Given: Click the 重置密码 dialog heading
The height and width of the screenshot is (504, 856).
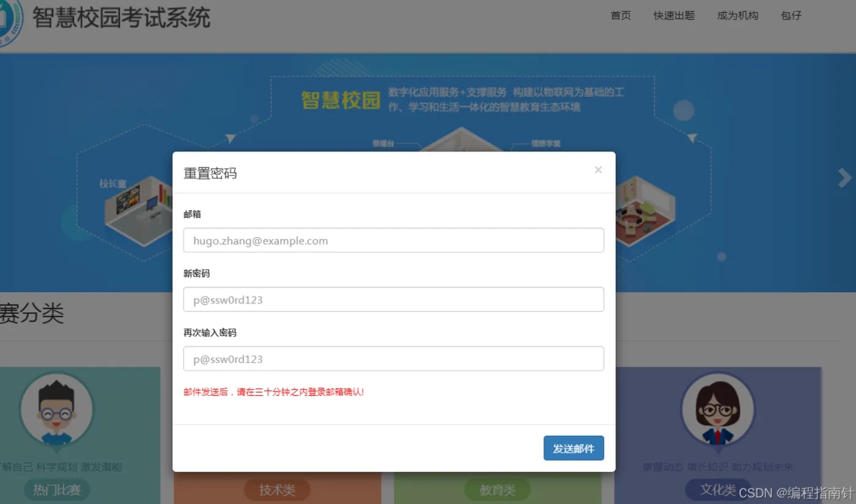Looking at the screenshot, I should pos(210,173).
